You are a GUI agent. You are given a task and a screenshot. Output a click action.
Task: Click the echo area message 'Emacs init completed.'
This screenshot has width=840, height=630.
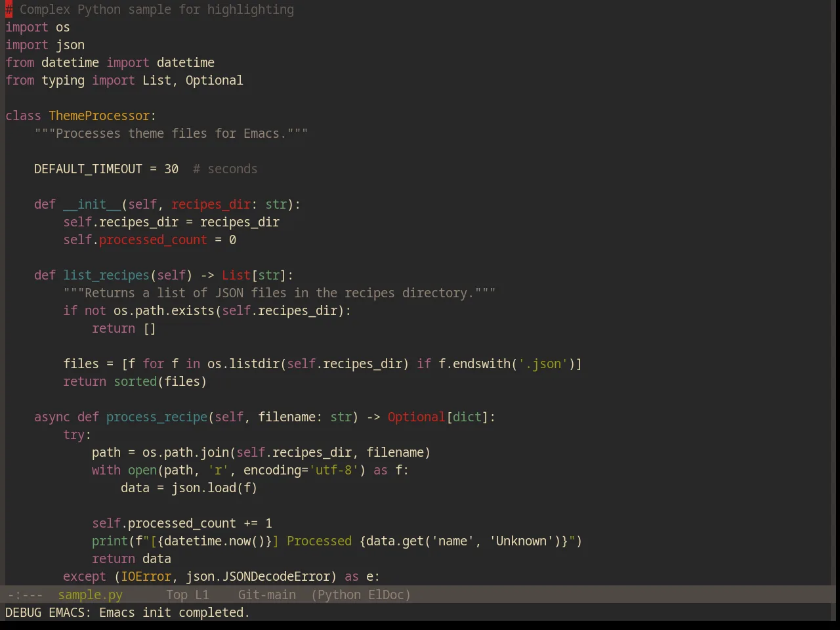pyautogui.click(x=175, y=612)
